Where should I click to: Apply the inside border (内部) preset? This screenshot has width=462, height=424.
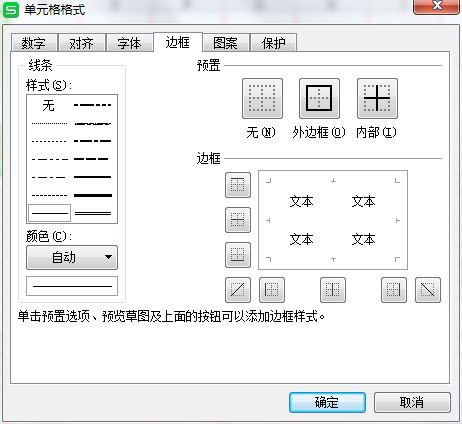click(x=377, y=99)
